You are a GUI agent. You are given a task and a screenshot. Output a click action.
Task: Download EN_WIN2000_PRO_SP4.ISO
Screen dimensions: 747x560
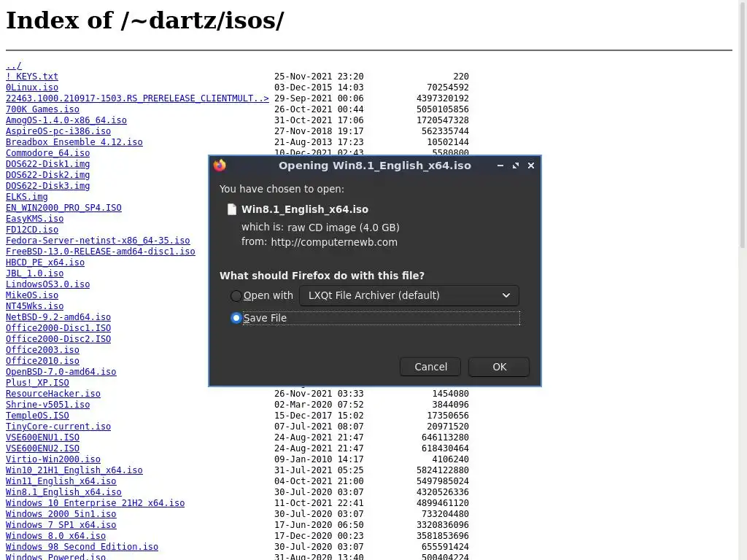click(64, 208)
